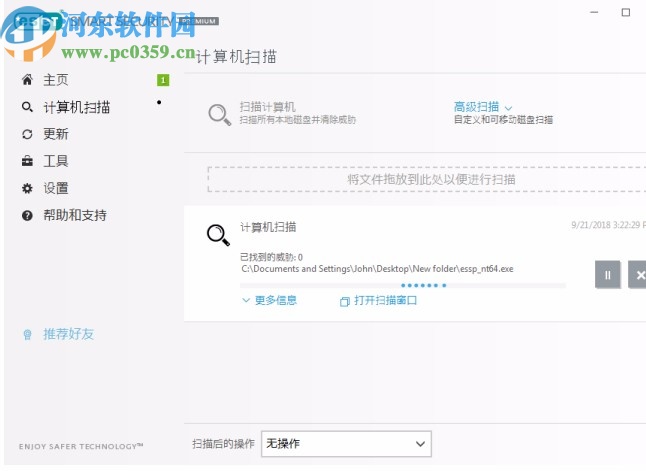Viewport: 646px width, 471px height.
Task: Click the 已找到的威胁: 0 text
Action: pos(271,257)
